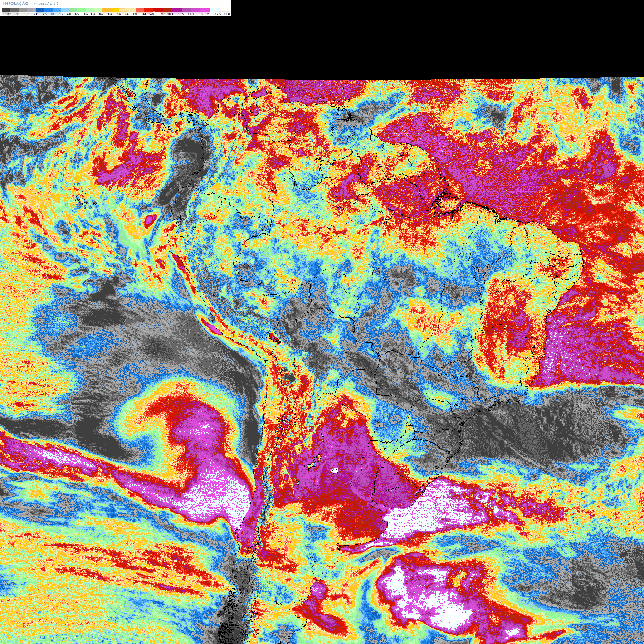
Task: Click the 2.5 legend scale label
Action: 45,14
